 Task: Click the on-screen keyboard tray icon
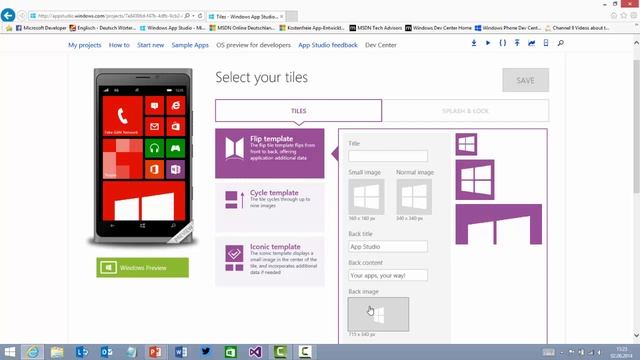click(548, 352)
